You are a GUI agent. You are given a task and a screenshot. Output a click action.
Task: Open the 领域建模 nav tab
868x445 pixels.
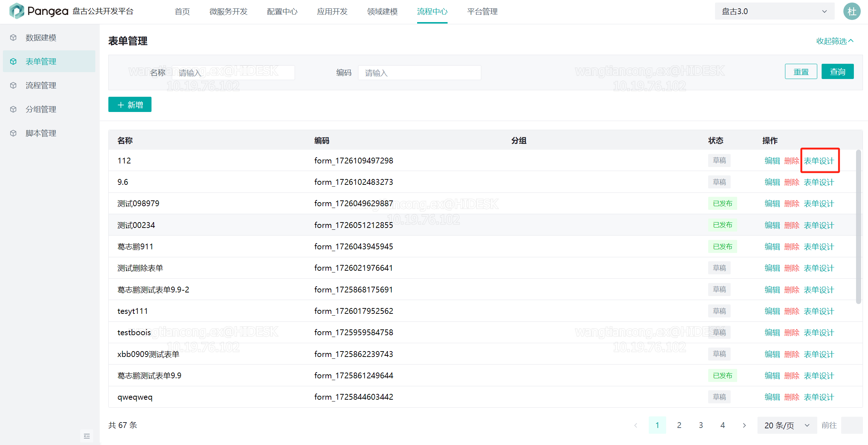(x=382, y=12)
